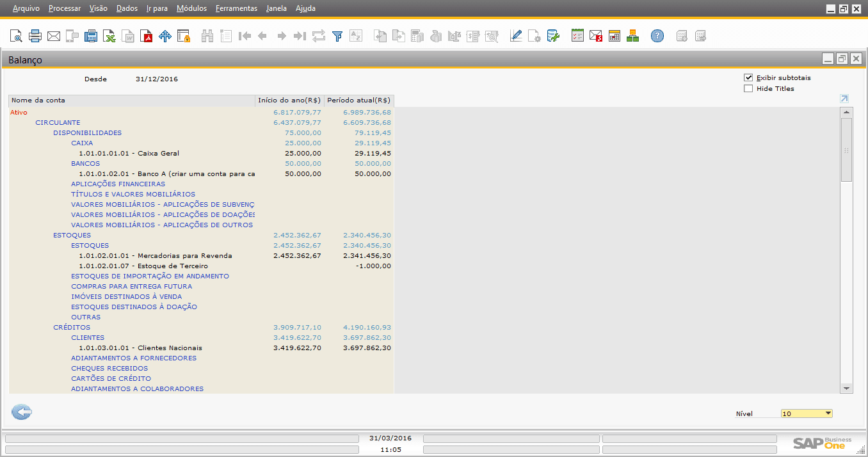Open the calendar toolbar icon

[615, 36]
